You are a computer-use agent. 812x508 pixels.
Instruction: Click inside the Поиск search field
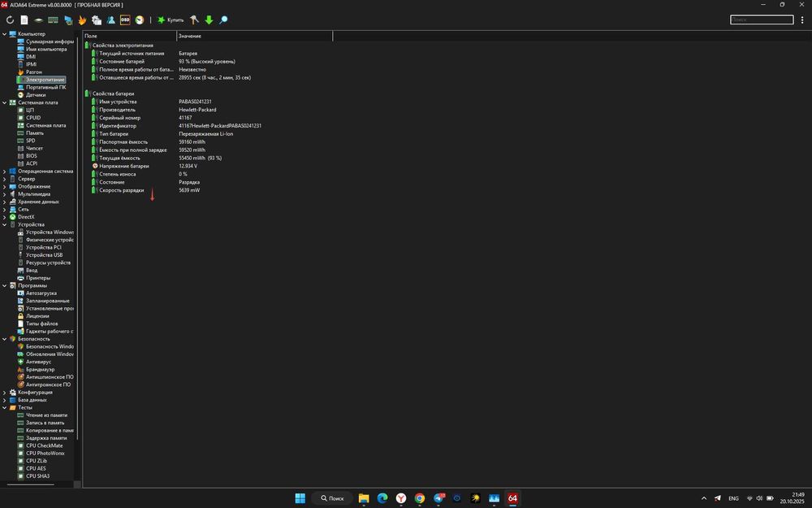click(762, 20)
